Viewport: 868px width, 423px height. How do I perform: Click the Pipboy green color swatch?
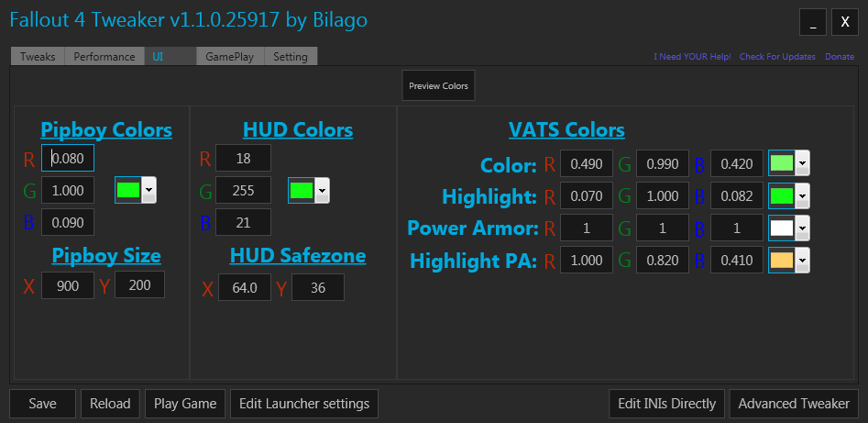click(x=128, y=190)
